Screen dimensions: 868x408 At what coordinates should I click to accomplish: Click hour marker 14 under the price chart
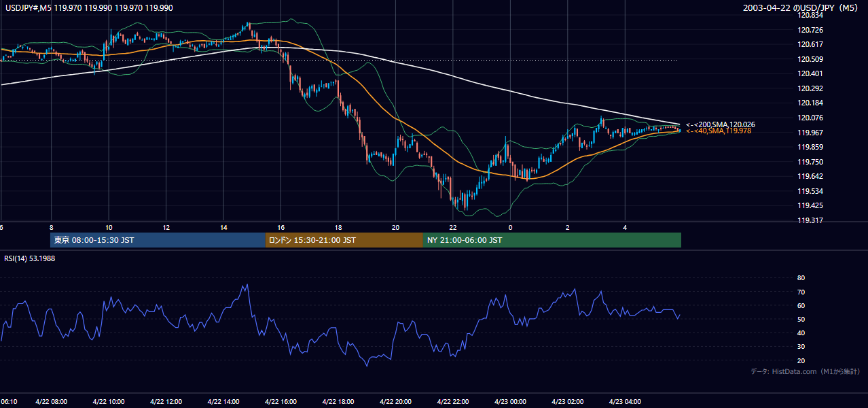tap(223, 227)
